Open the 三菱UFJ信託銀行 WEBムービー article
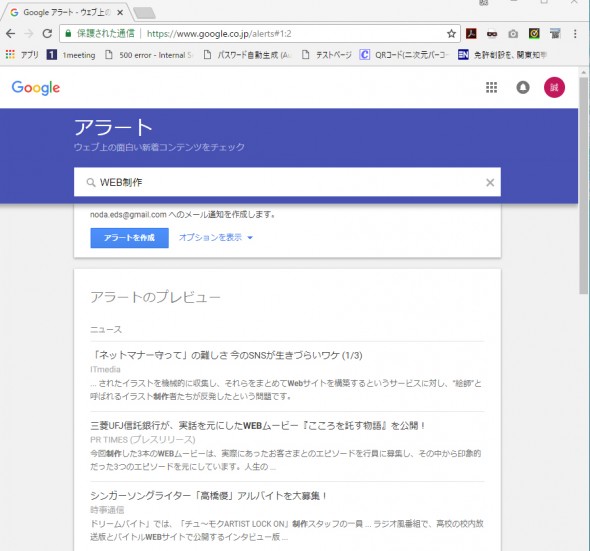This screenshot has height=551, width=590. point(258,426)
